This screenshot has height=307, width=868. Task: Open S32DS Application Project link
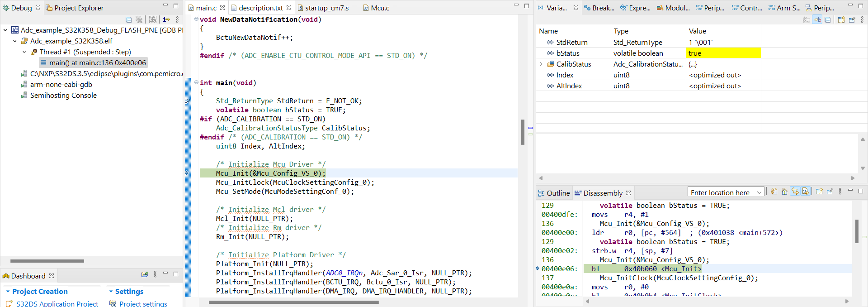57,303
